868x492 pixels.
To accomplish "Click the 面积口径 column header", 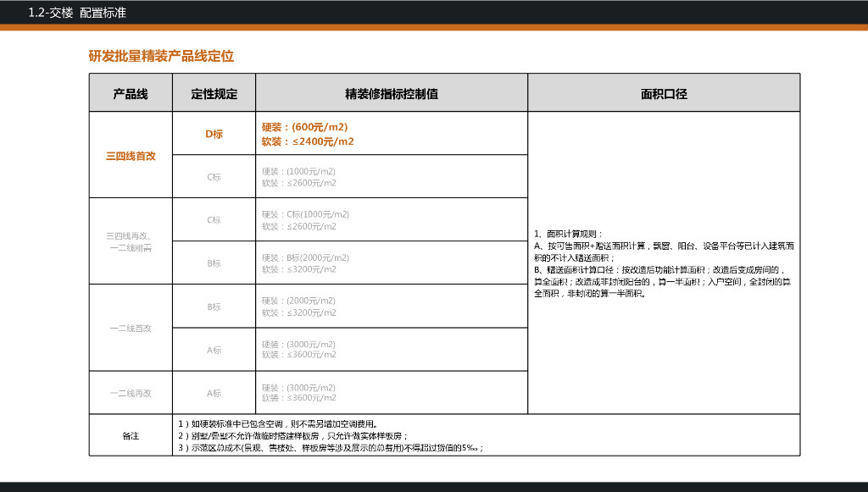I will click(663, 93).
